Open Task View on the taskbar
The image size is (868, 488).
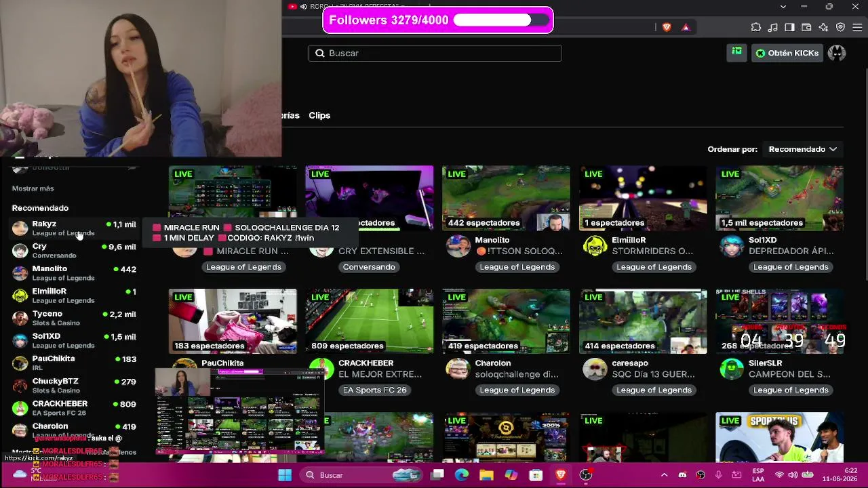(437, 475)
